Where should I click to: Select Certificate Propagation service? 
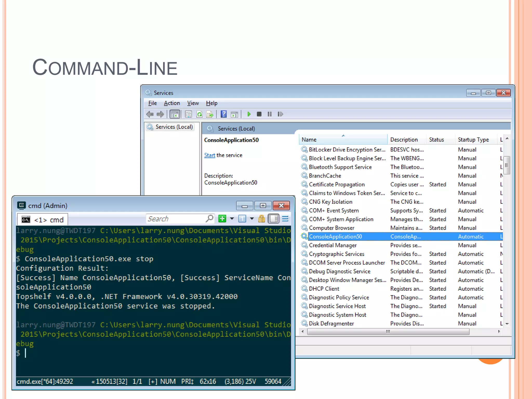(402, 184)
